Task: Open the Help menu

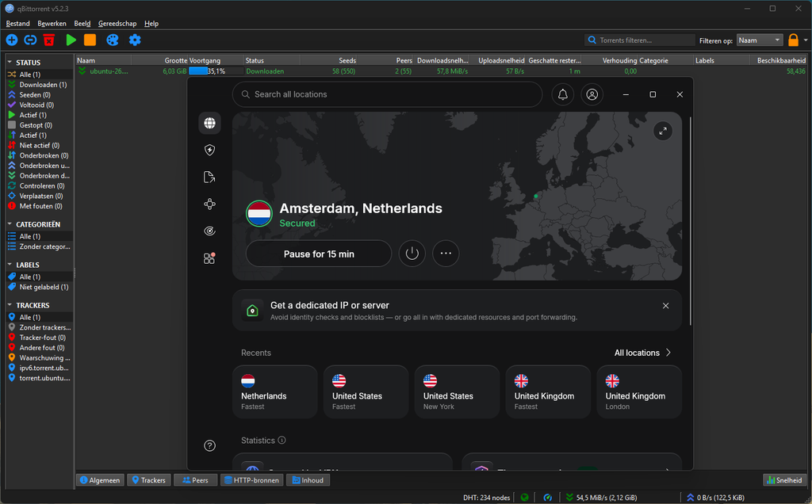Action: click(151, 23)
